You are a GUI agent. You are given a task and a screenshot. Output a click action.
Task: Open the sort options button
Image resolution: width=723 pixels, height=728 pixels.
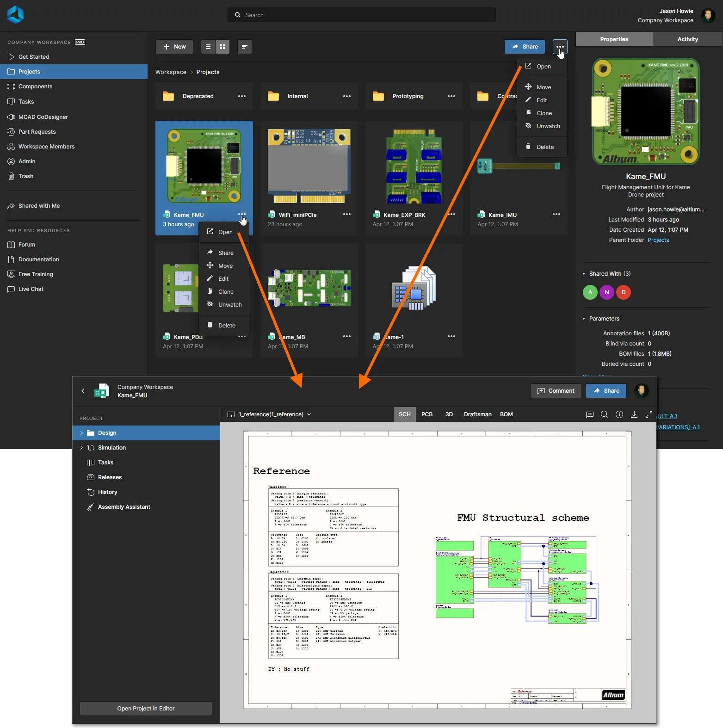click(245, 47)
